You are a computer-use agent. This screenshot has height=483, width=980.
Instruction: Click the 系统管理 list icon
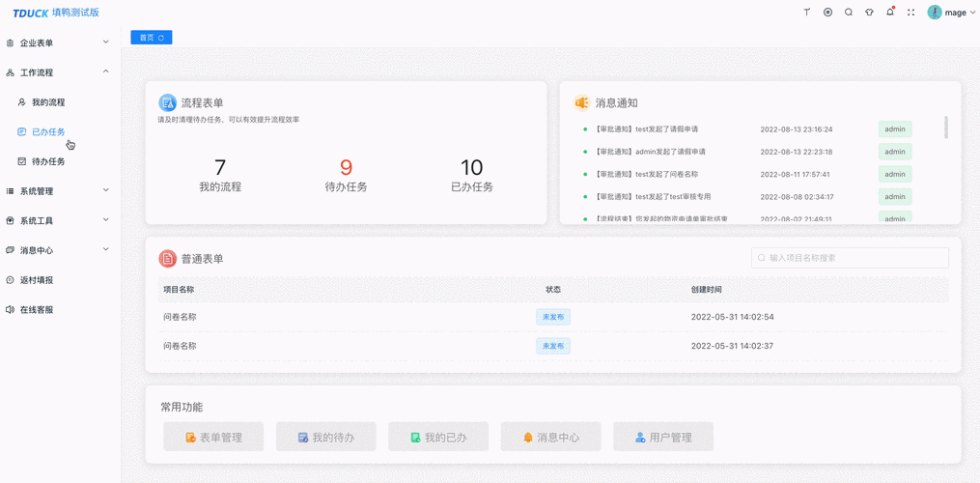[10, 191]
